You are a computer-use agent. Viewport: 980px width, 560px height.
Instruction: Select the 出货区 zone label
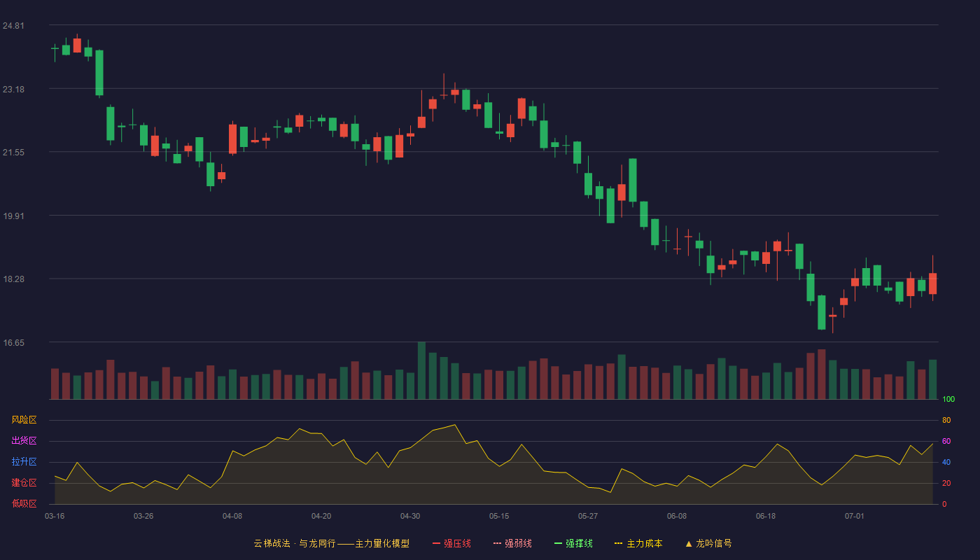(24, 441)
